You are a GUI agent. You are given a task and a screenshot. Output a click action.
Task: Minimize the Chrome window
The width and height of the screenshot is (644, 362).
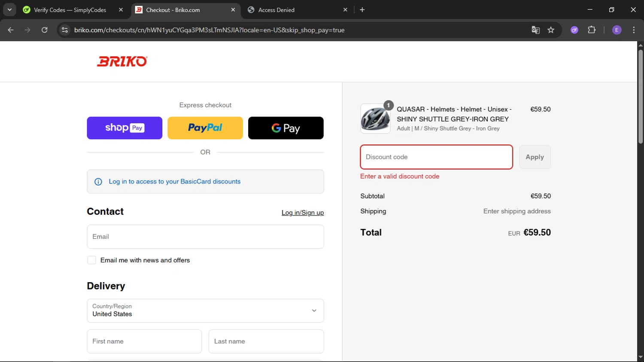590,9
